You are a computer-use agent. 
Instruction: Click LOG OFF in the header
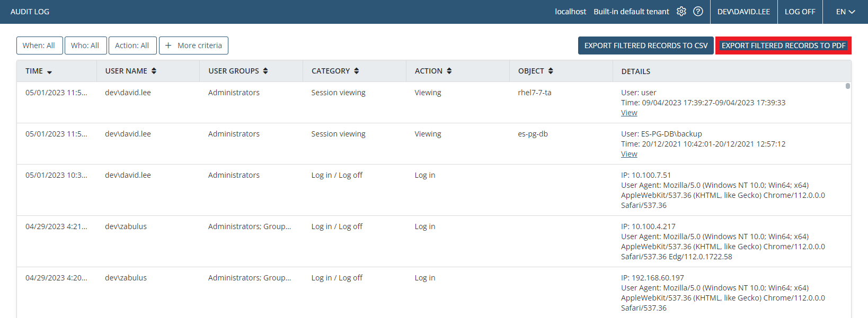click(x=800, y=12)
